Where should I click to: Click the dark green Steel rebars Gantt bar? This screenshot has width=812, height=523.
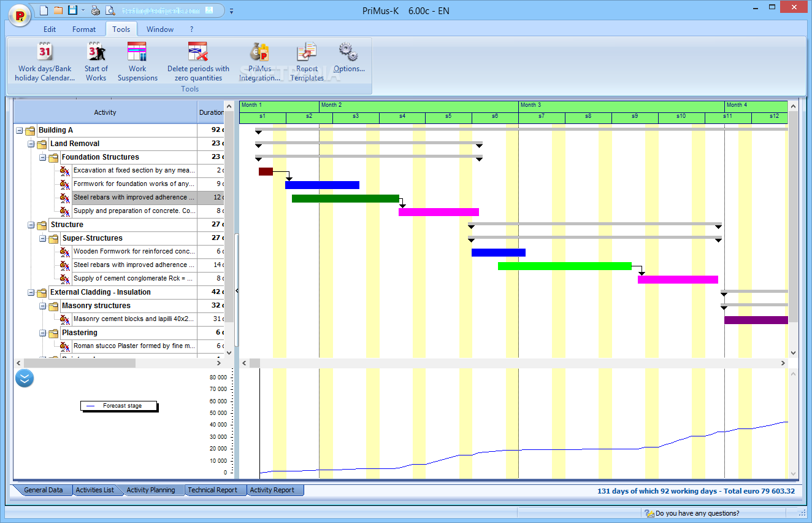345,198
